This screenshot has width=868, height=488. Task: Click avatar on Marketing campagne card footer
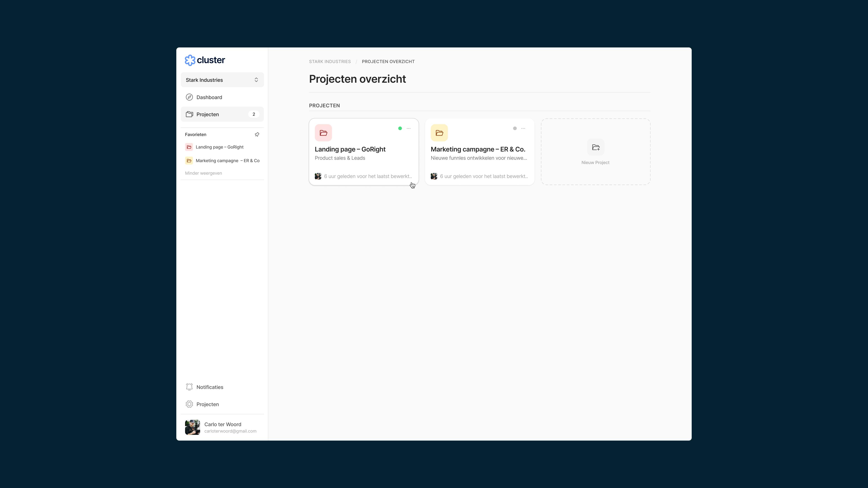click(x=434, y=176)
